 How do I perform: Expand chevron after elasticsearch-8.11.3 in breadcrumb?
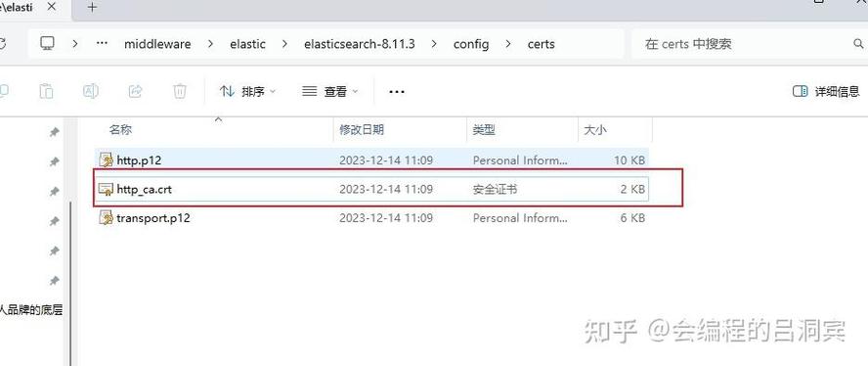pos(434,44)
